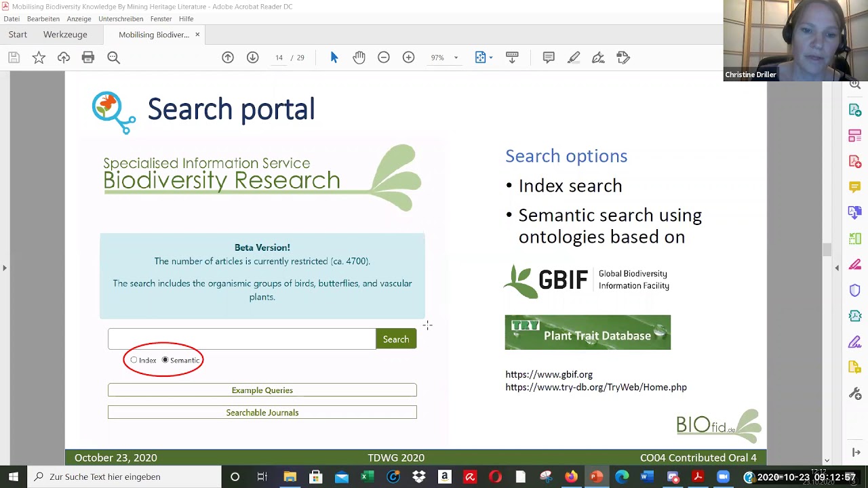Open Organize Pages tool in right panel
The height and width of the screenshot is (488, 868).
click(854, 136)
